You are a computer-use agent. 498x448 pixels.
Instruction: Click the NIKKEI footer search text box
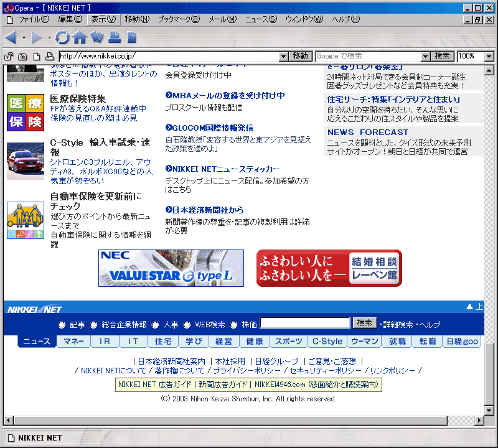coord(305,323)
